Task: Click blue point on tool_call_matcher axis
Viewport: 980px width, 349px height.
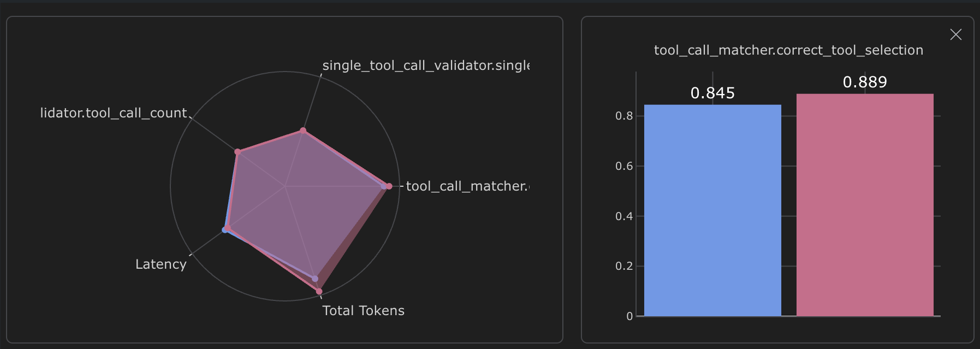Action: [x=383, y=186]
